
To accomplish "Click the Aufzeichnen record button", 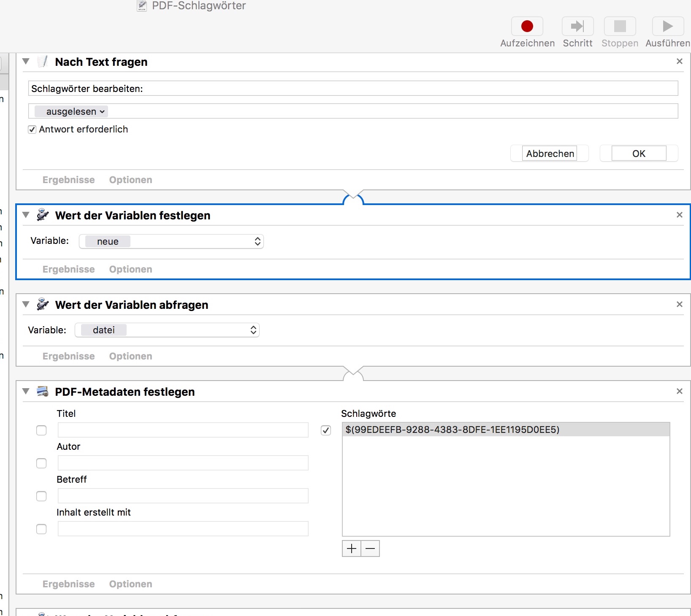I will tap(527, 27).
